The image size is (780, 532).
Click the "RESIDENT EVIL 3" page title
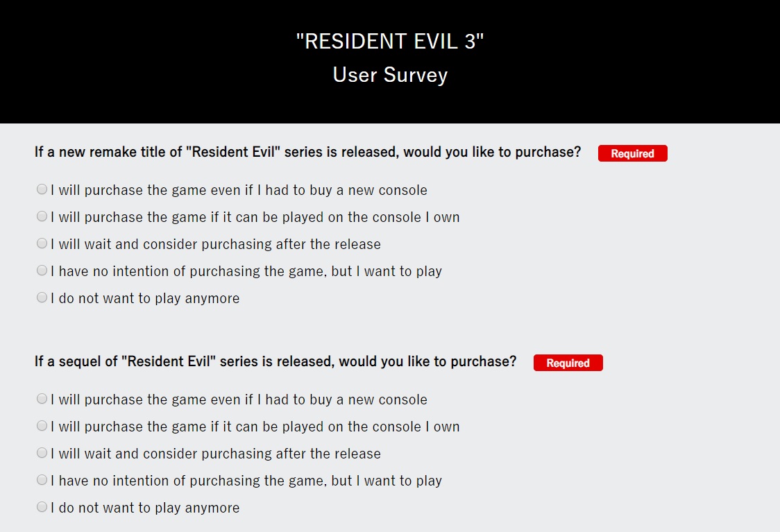click(389, 42)
